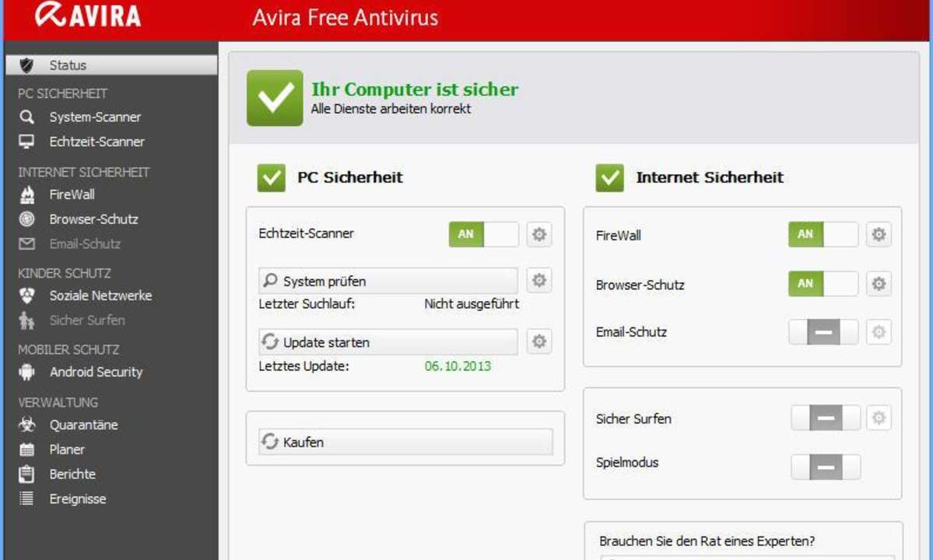Click the Email-Schutz envelope icon

pyautogui.click(x=26, y=243)
